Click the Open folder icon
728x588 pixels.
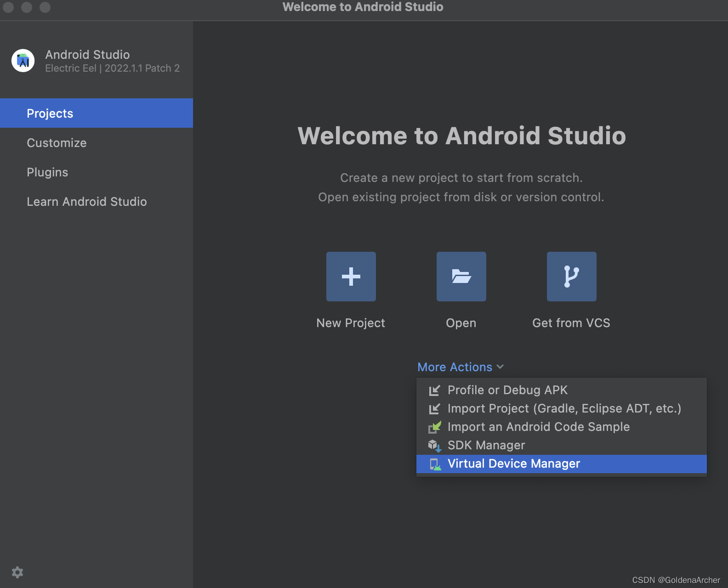coord(461,277)
